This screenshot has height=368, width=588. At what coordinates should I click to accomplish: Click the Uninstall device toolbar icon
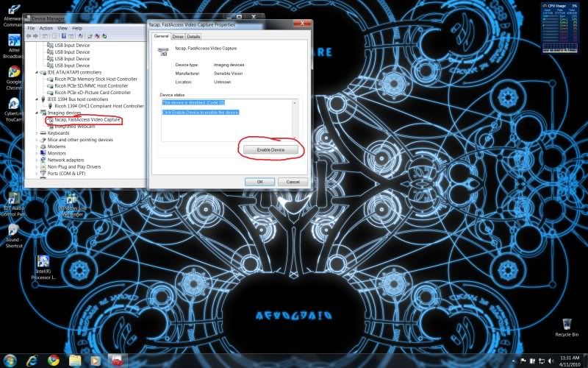pyautogui.click(x=97, y=36)
